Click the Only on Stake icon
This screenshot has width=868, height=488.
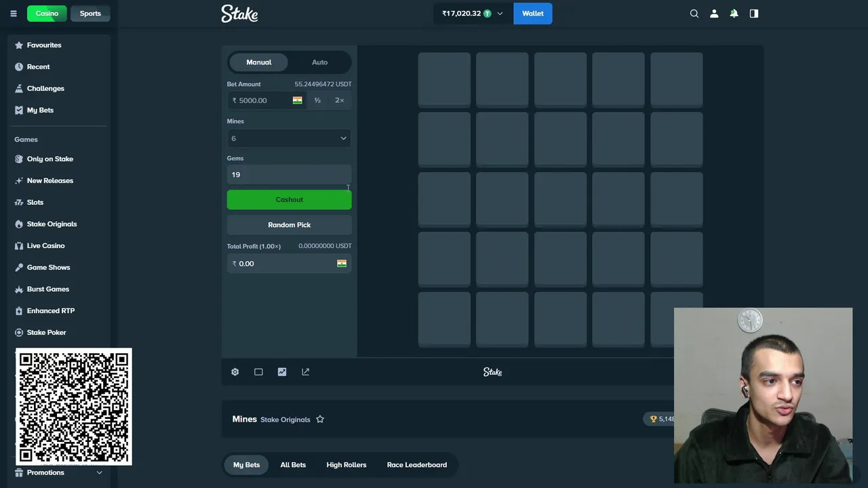(19, 159)
